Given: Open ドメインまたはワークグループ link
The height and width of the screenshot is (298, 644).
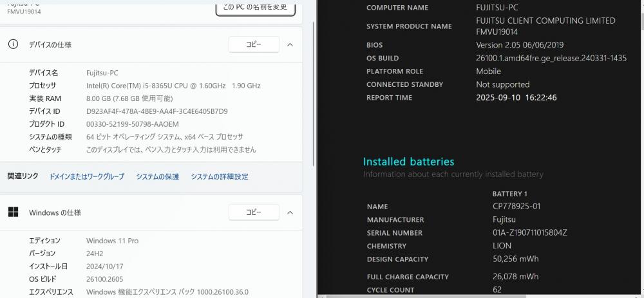Looking at the screenshot, I should [87, 176].
